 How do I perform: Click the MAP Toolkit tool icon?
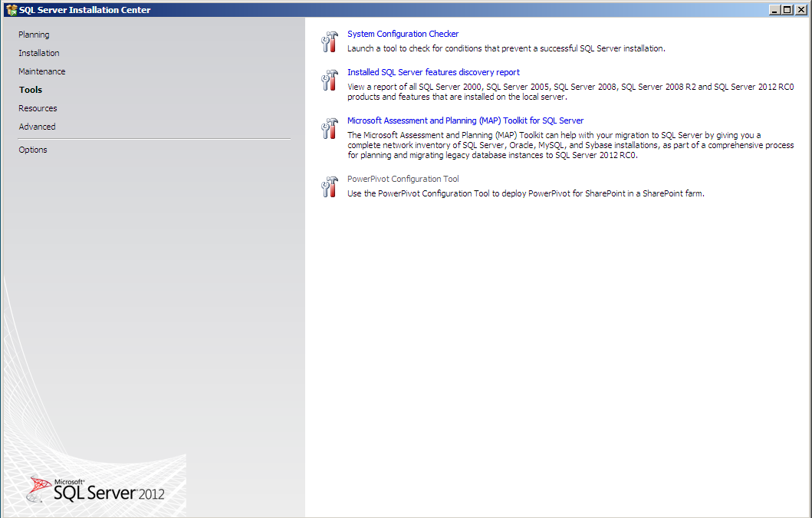329,128
